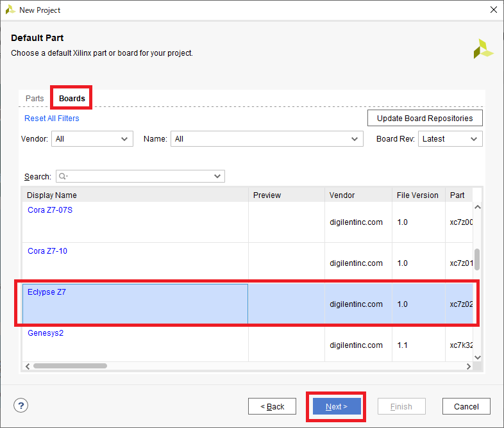Click the vertical scrollbar down arrow
Viewport: 504px width, 428px height.
coord(477,357)
